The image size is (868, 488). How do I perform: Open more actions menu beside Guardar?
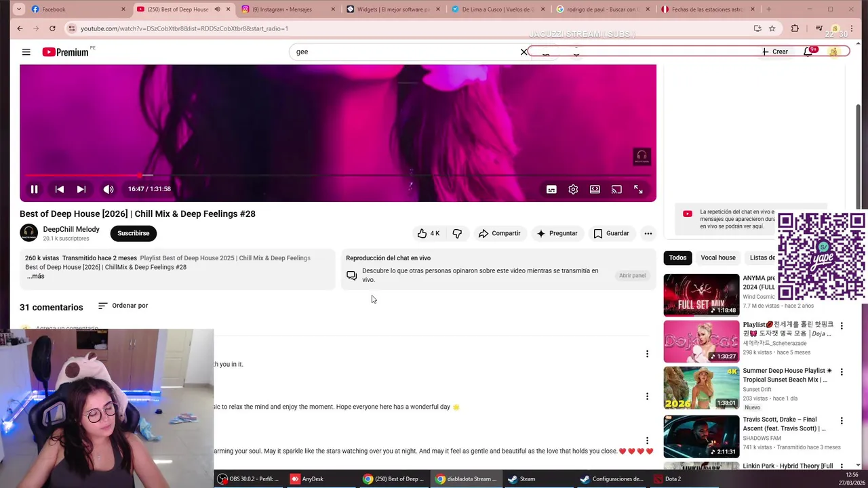click(x=648, y=233)
